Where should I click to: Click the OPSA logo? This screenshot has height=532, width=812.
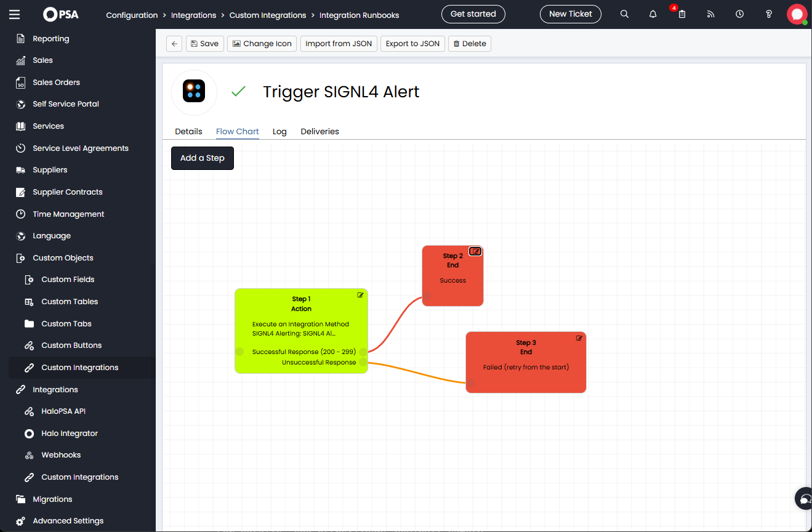61,14
